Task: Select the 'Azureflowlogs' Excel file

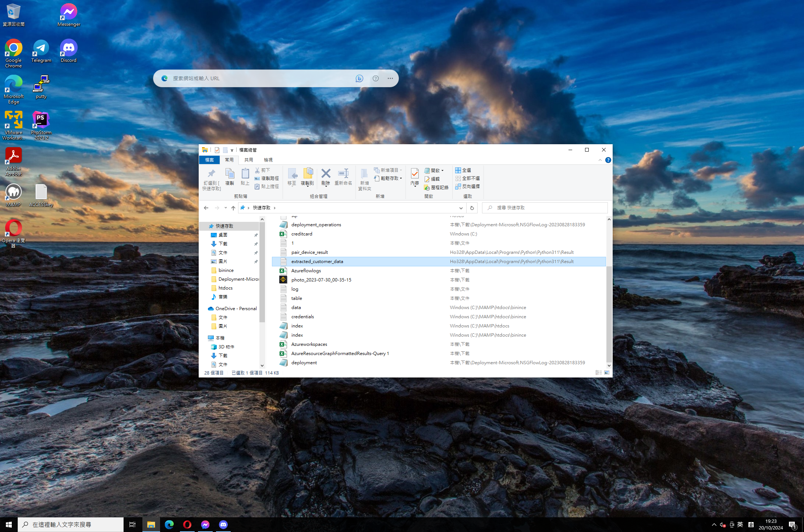Action: (306, 270)
